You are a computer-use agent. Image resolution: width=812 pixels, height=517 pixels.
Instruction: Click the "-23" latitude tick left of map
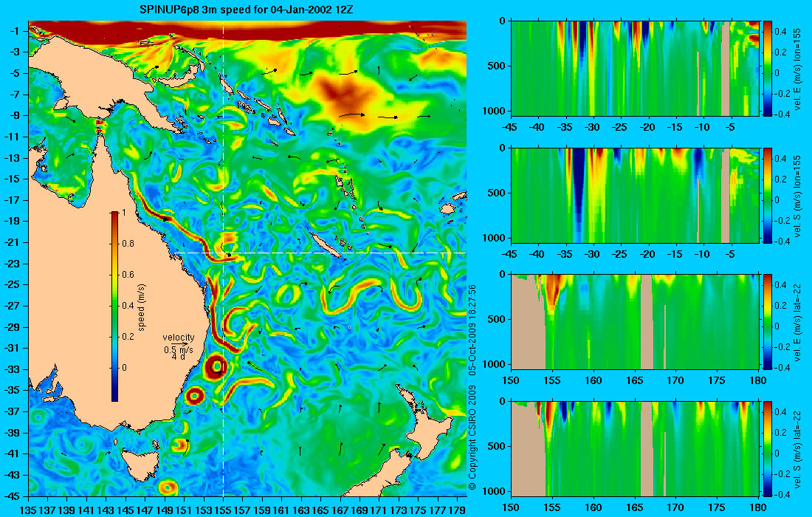[x=12, y=264]
